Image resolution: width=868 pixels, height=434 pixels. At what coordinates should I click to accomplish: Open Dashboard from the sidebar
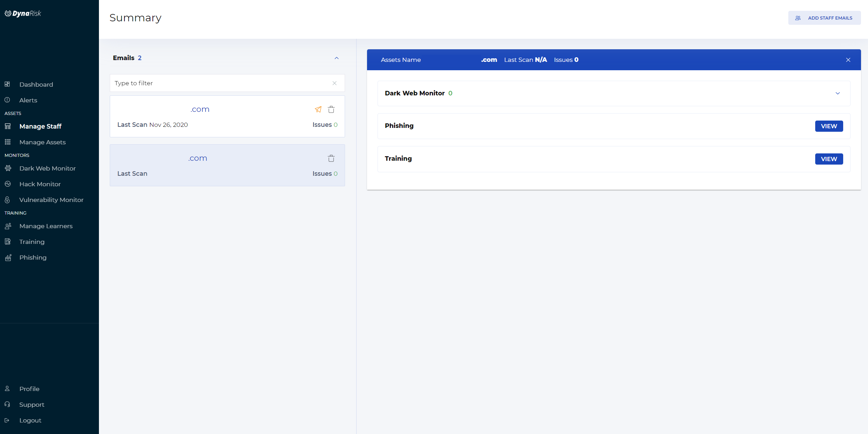coord(36,85)
